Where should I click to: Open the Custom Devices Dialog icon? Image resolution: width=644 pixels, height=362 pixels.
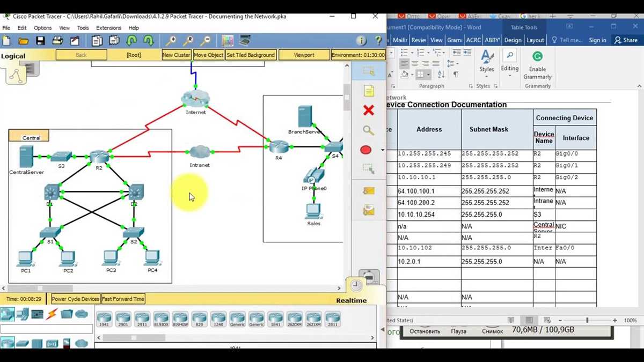click(245, 41)
